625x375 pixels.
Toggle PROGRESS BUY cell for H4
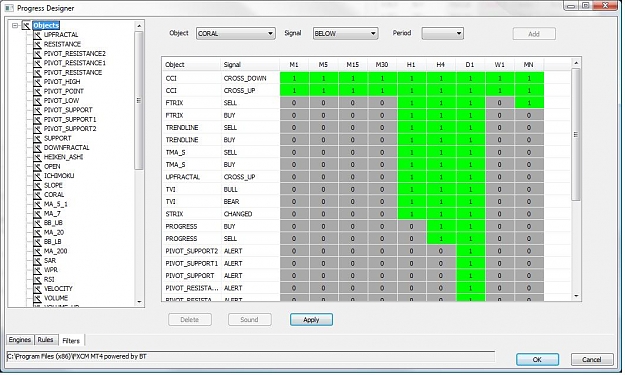[x=441, y=227]
